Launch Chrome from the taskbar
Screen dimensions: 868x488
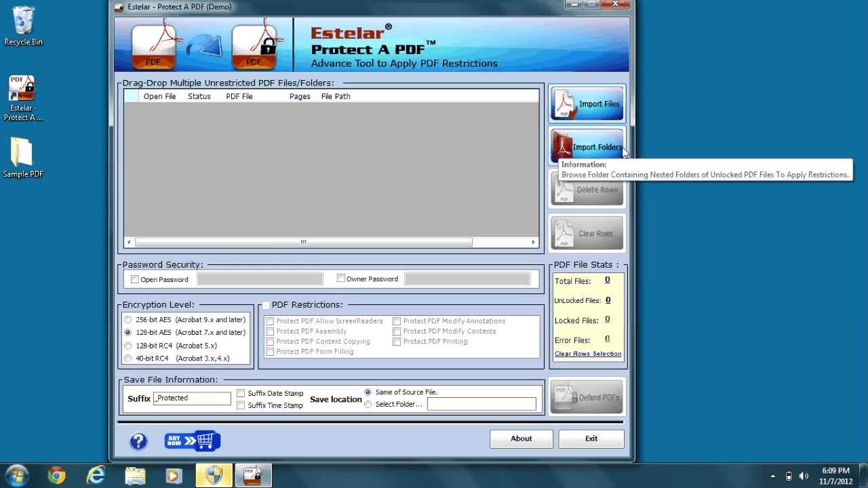pyautogui.click(x=56, y=476)
